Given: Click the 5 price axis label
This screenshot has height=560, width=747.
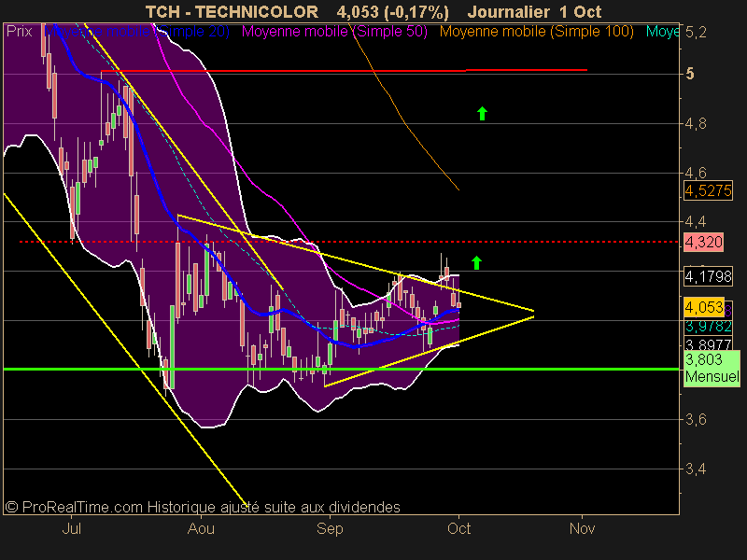Looking at the screenshot, I should coord(690,74).
